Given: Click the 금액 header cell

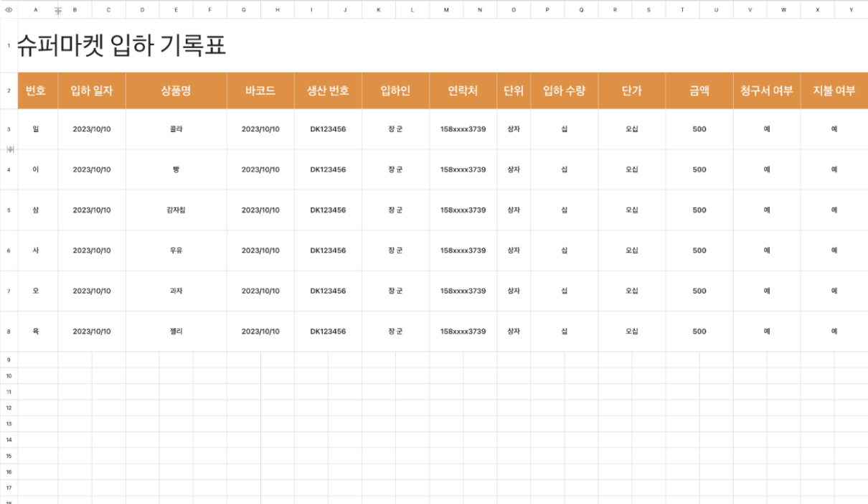Looking at the screenshot, I should pos(699,90).
